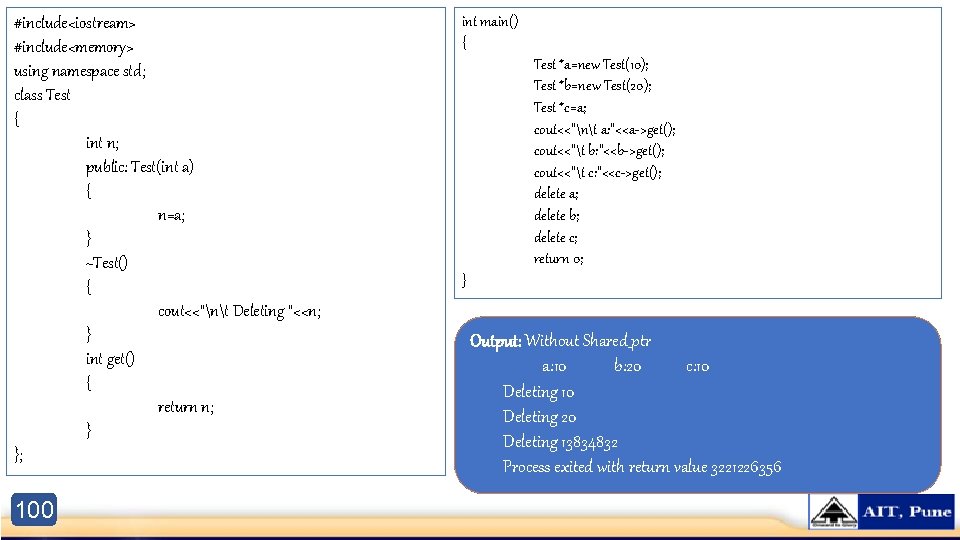Select the '~Test()' destructor line

pos(107,263)
